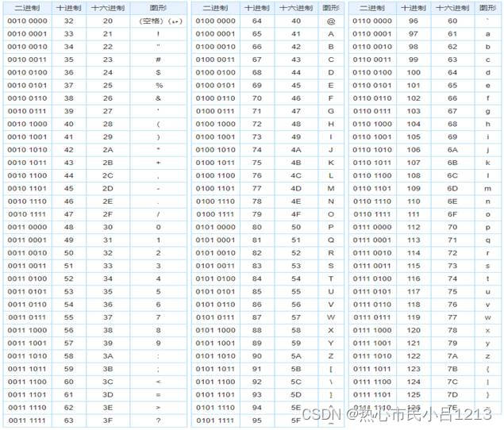This screenshot has height=430, width=504.
Task: Select hexadecimal cell 2A
Action: 108,150
